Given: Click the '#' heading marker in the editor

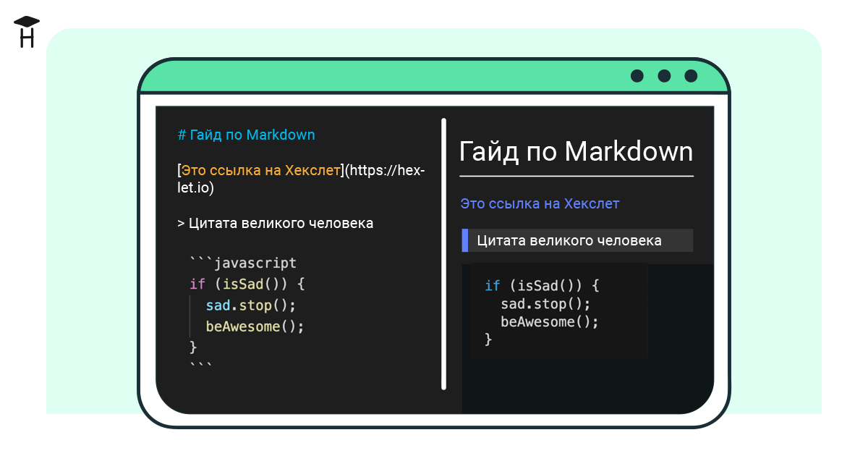Looking at the screenshot, I should [x=183, y=135].
